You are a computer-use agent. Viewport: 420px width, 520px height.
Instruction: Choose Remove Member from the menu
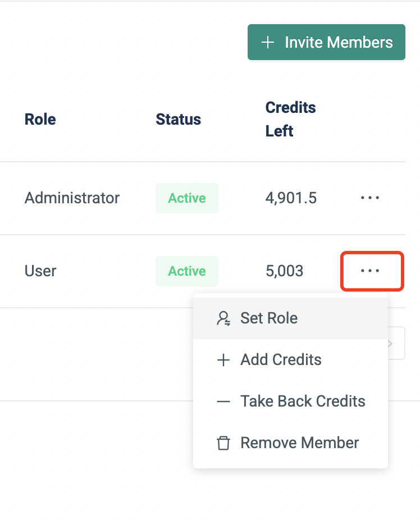coord(299,443)
